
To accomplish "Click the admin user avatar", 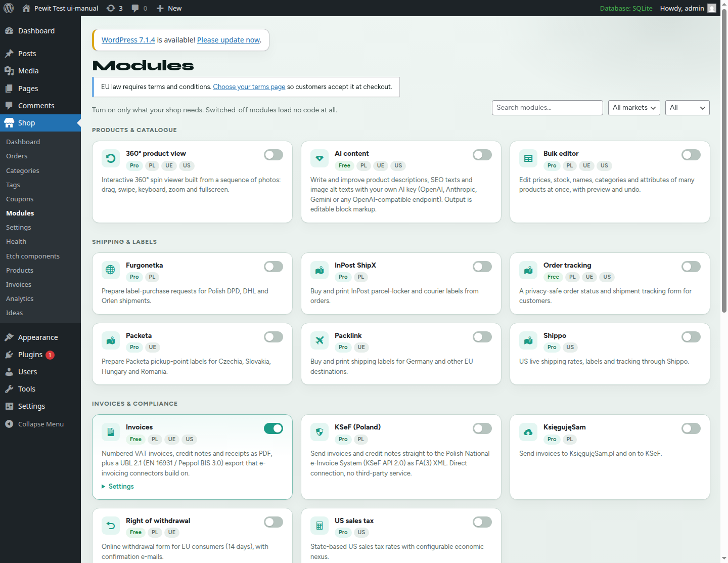I will click(712, 8).
